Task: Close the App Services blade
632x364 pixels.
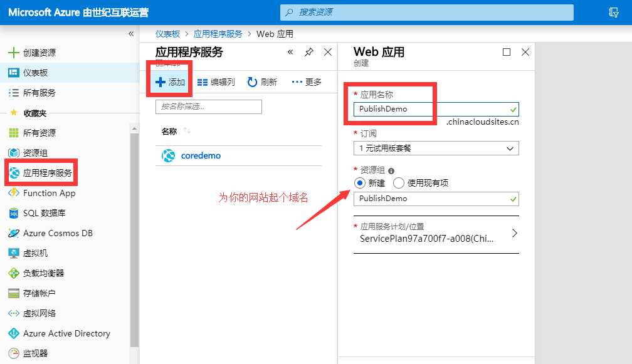Action: 328,52
